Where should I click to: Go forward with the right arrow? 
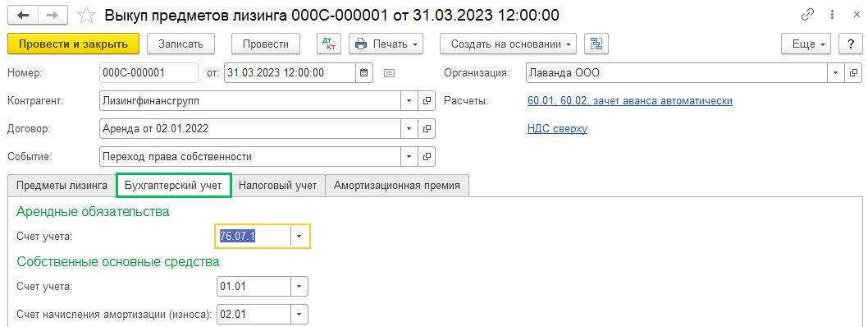point(53,15)
